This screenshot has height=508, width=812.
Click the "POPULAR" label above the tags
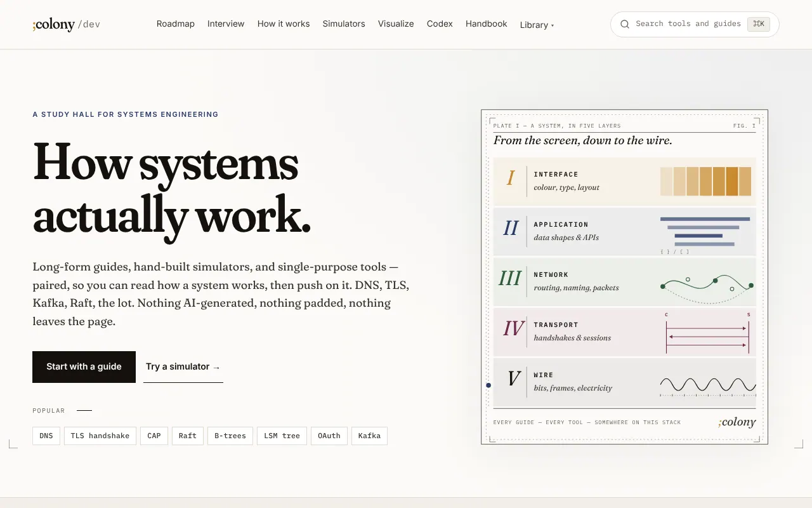49,411
